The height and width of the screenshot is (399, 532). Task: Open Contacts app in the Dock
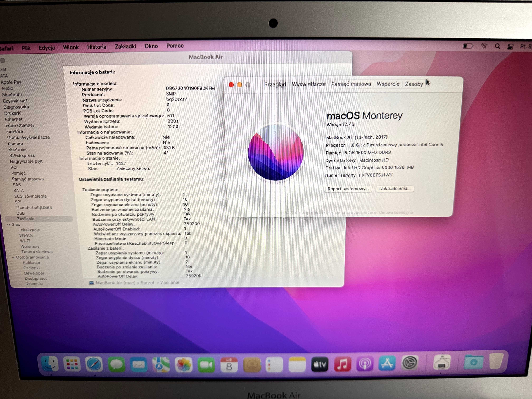252,365
